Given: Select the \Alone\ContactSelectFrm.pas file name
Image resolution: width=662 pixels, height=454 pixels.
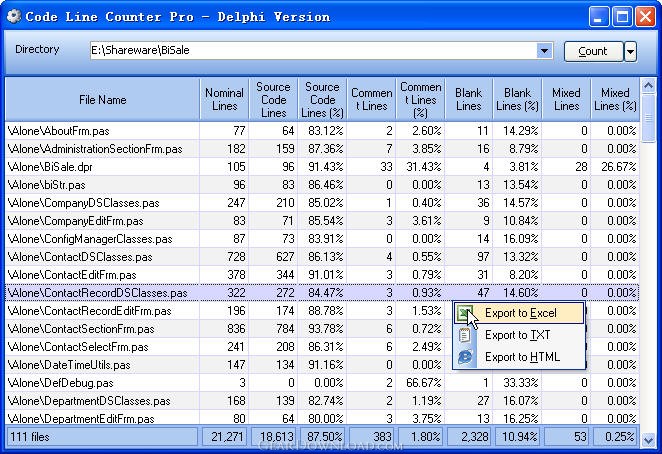Looking at the screenshot, I should pyautogui.click(x=78, y=347).
